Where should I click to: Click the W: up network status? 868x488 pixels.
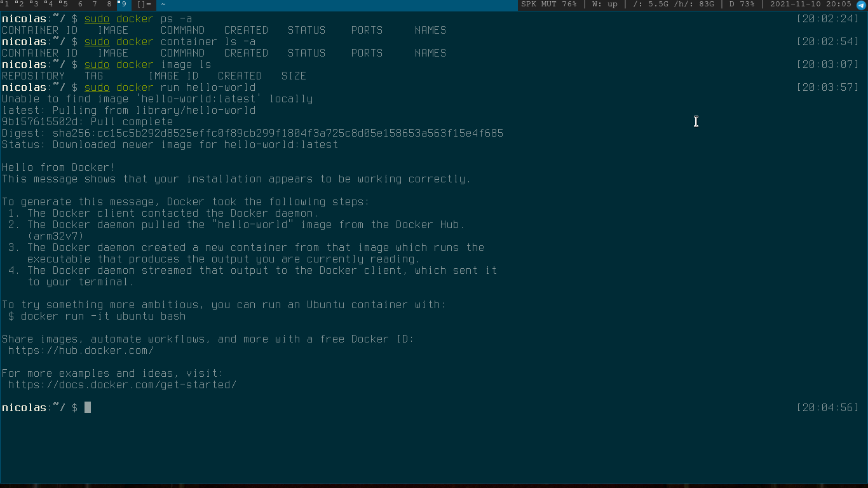click(604, 4)
